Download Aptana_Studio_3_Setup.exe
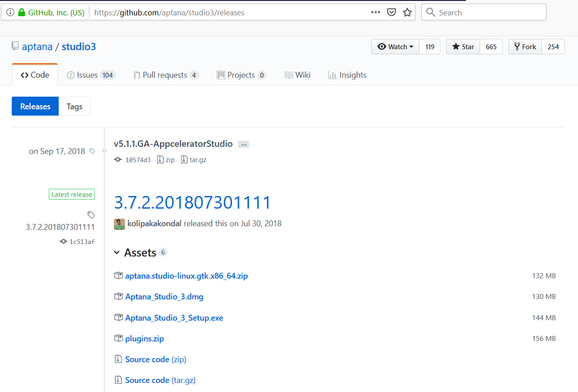The width and height of the screenshot is (578, 392). coord(174,318)
